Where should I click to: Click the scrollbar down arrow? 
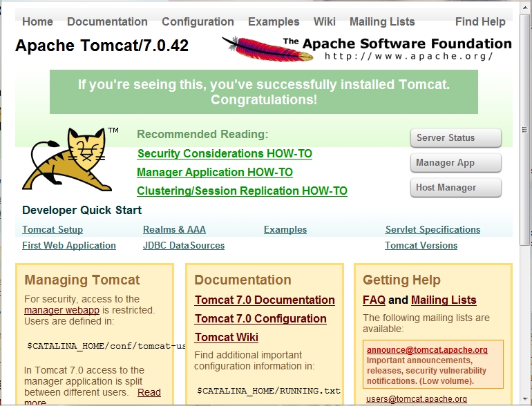tap(524, 399)
